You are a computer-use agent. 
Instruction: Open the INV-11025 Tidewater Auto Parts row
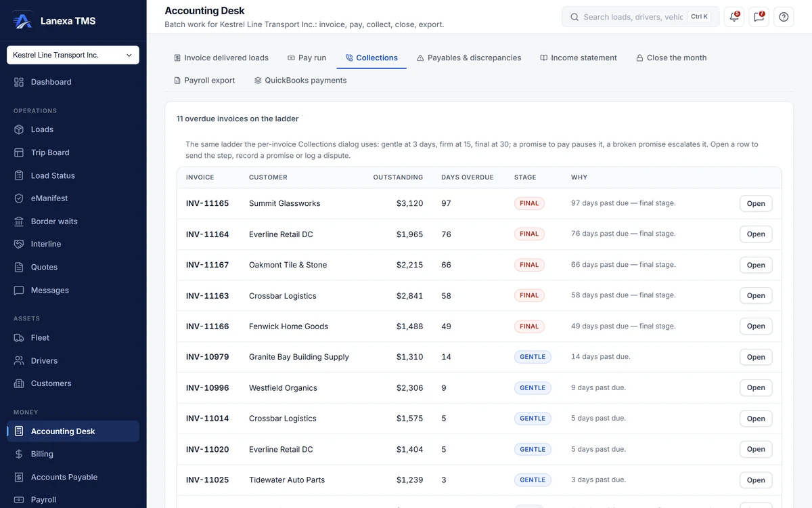coord(756,480)
